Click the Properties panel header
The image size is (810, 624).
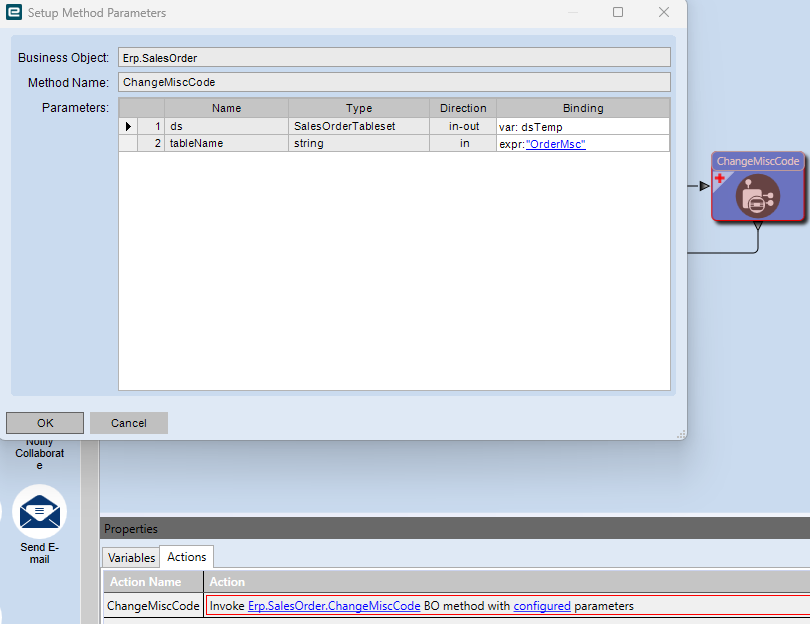(455, 528)
